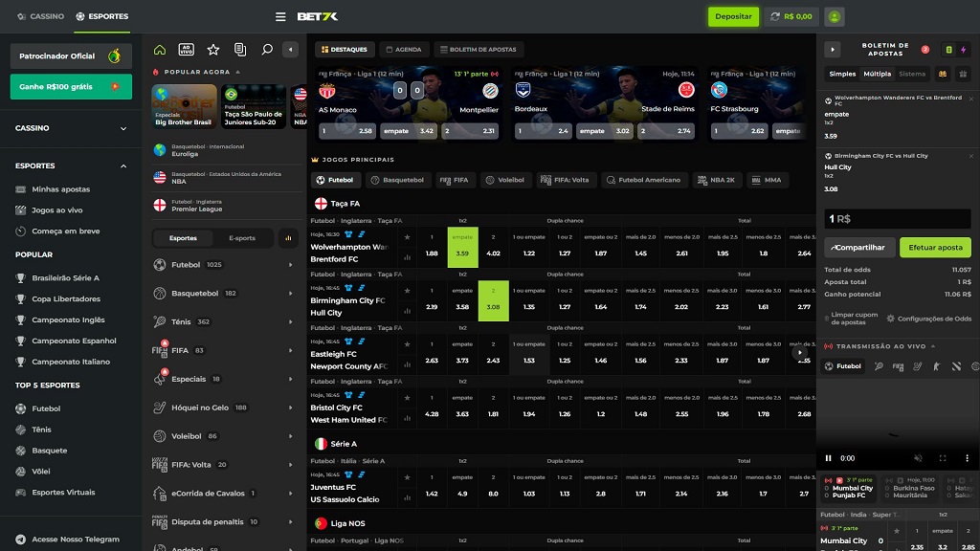Remove Birmingham City vs Hull City selection

tap(971, 156)
